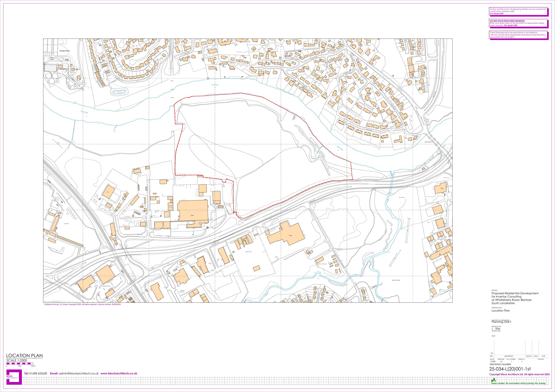Click the 'DRAWING NUMBER' label

(x=500, y=365)
